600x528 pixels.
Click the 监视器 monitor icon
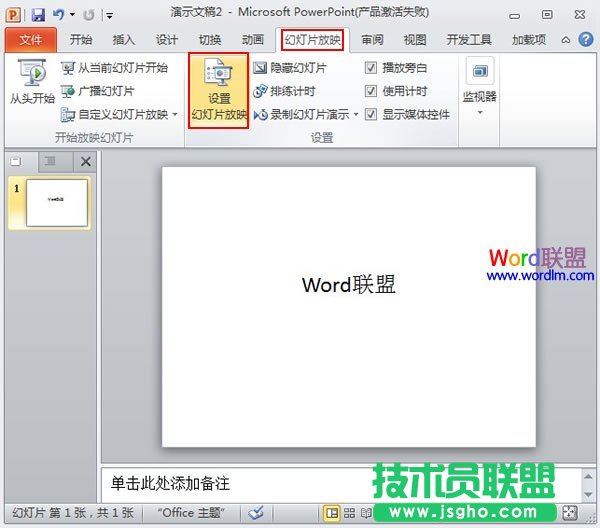(x=480, y=71)
